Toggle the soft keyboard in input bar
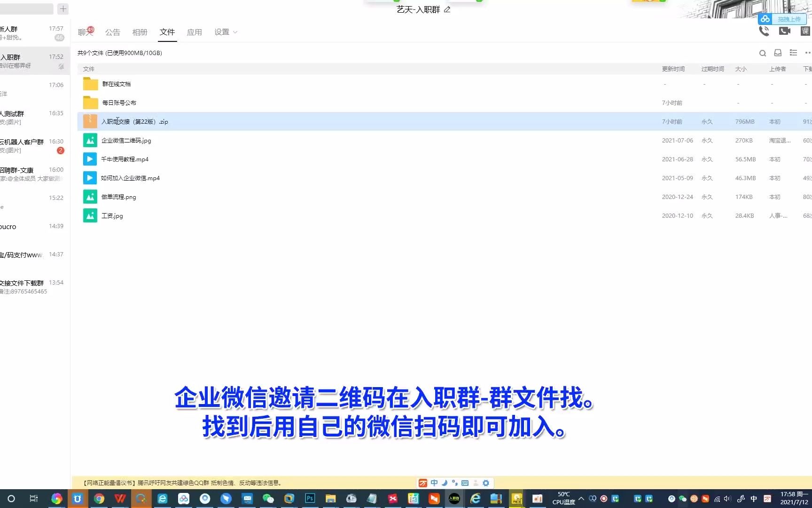 point(465,483)
